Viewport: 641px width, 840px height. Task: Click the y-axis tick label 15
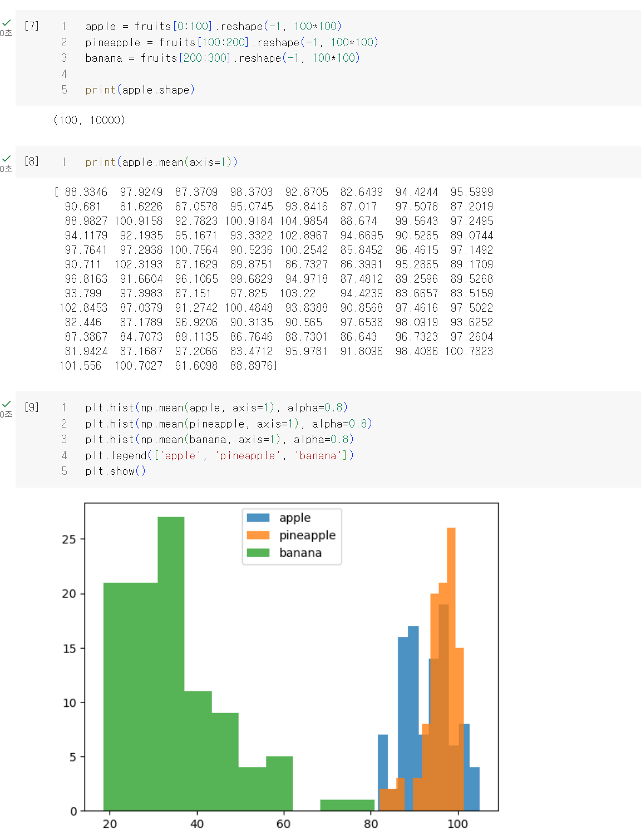[69, 649]
